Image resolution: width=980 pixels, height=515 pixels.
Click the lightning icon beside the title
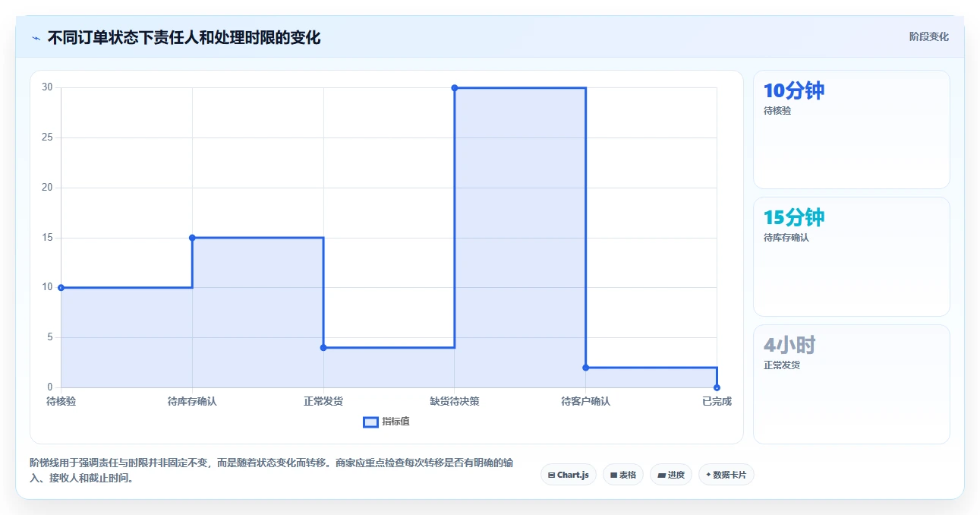(36, 37)
